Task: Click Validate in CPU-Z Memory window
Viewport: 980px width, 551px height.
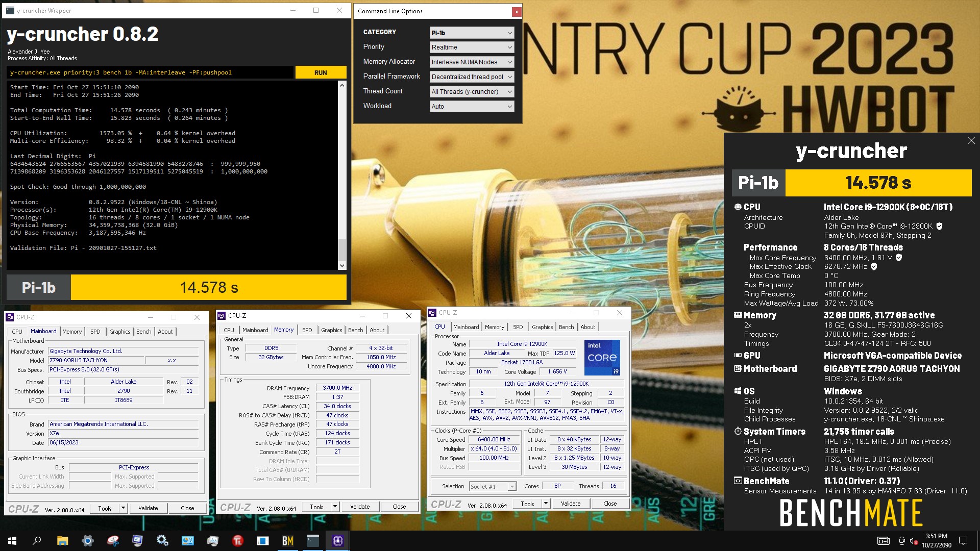Action: (360, 507)
